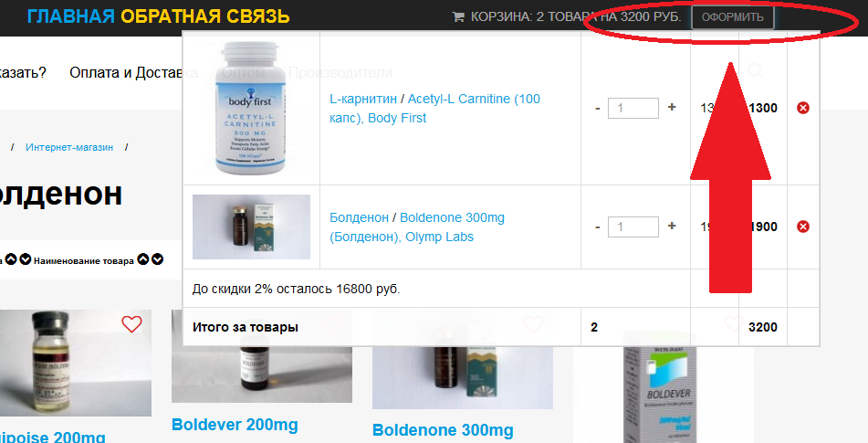
Task: Open Оплата и Доставка page
Action: (x=133, y=72)
